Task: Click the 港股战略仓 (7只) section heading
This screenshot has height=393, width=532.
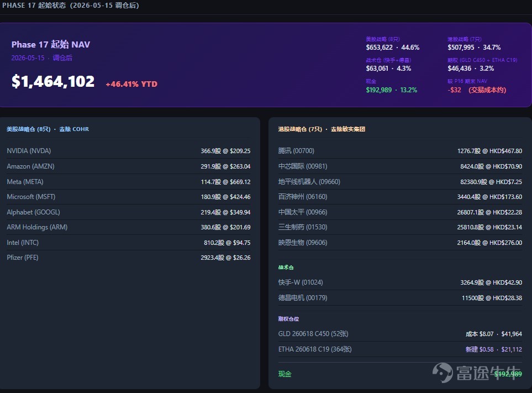Action: (x=322, y=129)
